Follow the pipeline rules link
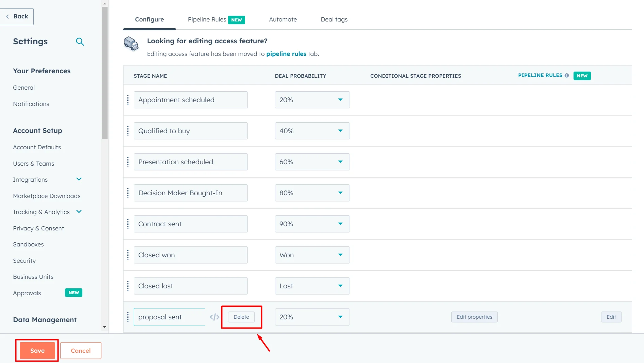 (286, 54)
